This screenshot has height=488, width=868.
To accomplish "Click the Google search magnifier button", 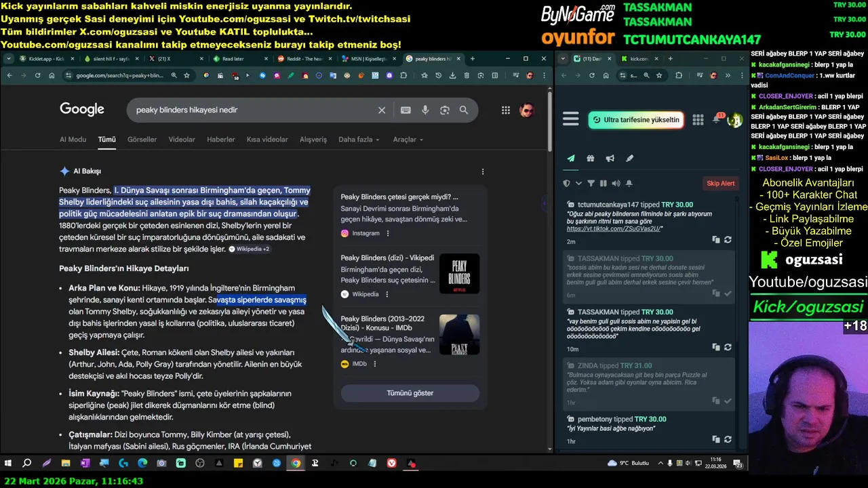I will pyautogui.click(x=464, y=110).
